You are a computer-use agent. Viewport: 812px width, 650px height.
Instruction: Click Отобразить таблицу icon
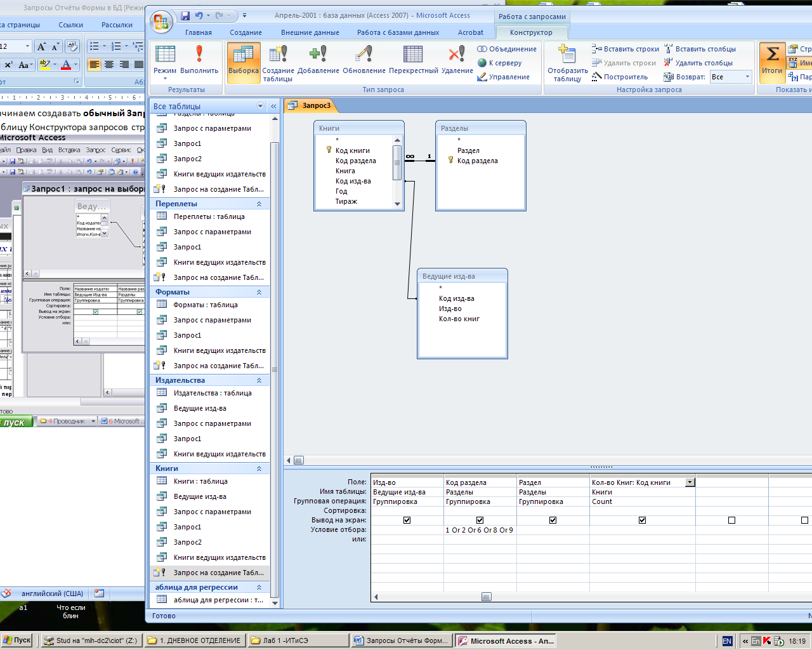click(568, 63)
